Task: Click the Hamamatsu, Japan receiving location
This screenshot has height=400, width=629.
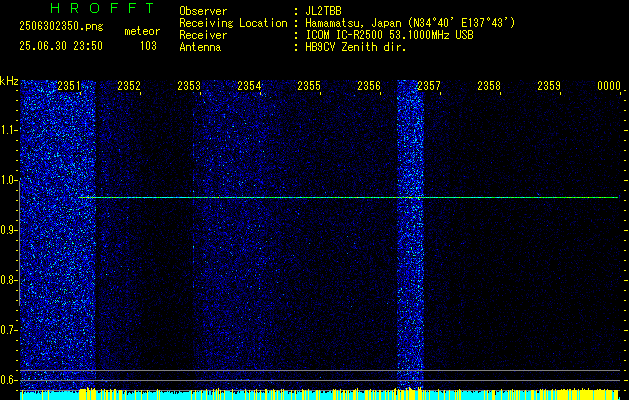Action: pos(410,23)
